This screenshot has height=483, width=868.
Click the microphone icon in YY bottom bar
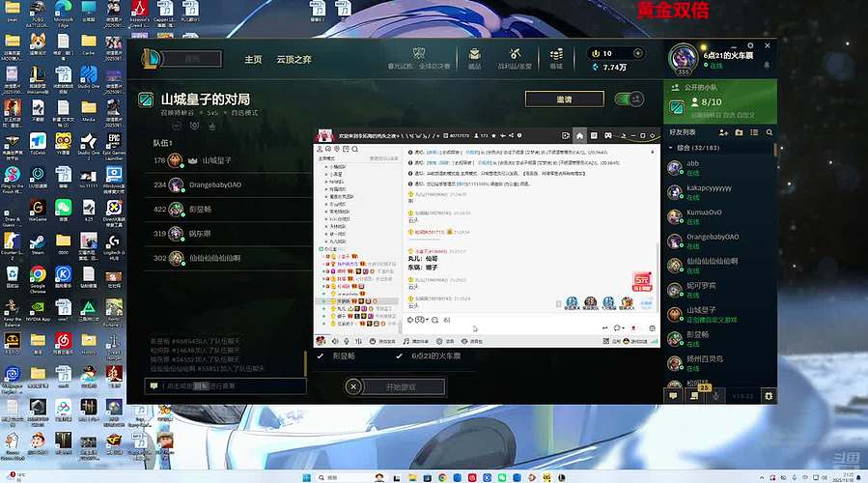click(347, 341)
